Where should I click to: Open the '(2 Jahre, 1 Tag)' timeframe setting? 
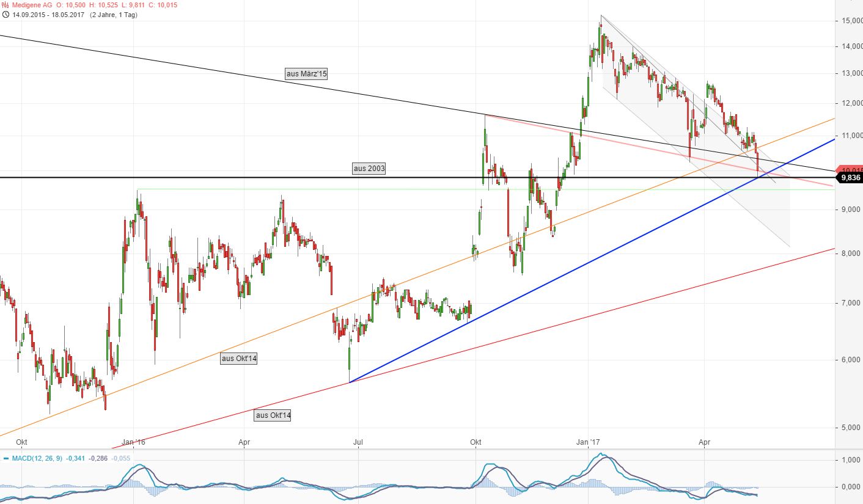pos(113,15)
